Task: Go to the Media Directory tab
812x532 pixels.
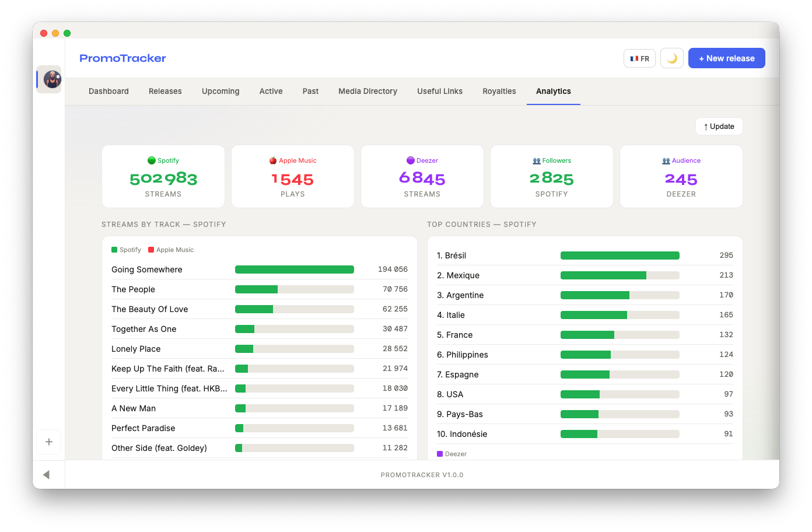Action: tap(367, 92)
